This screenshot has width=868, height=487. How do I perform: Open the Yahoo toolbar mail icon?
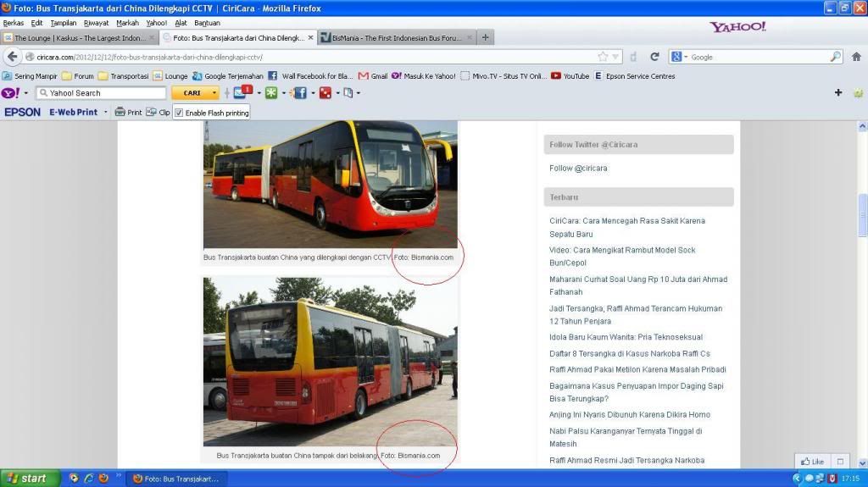coord(241,92)
